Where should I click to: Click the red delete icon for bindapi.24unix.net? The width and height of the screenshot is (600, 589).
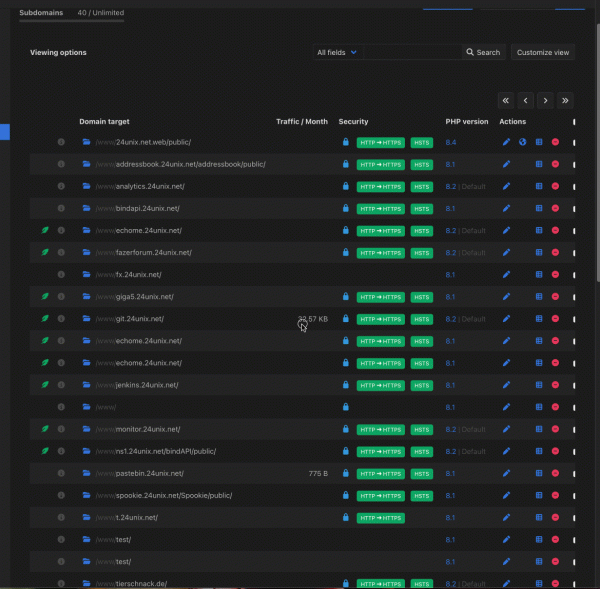[x=555, y=208]
